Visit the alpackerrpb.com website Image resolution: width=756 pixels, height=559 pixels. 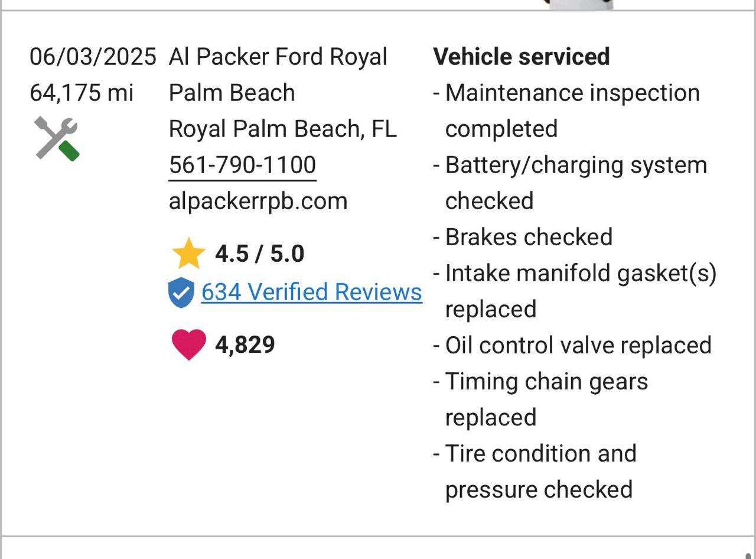click(x=258, y=200)
